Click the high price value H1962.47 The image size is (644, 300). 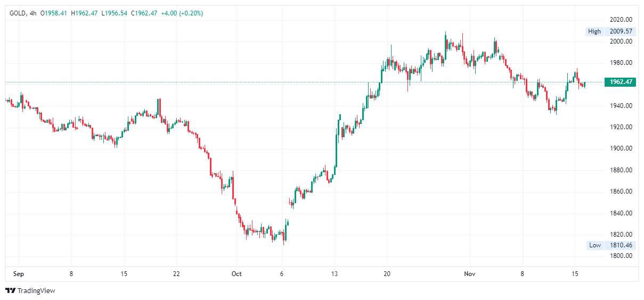click(84, 13)
